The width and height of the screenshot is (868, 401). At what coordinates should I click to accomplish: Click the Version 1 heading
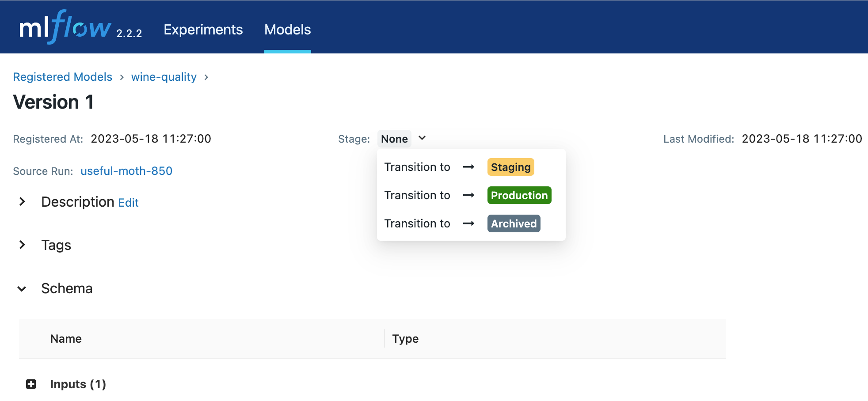point(53,102)
